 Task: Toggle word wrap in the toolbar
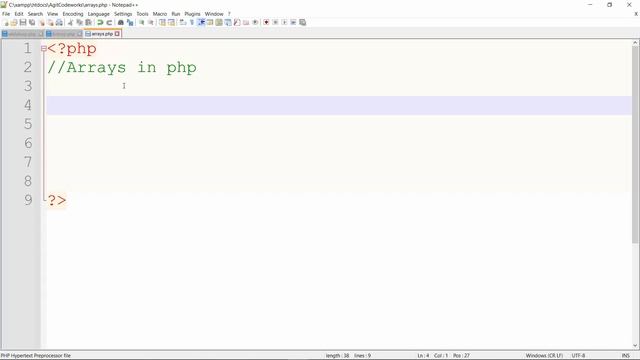[x=182, y=22]
